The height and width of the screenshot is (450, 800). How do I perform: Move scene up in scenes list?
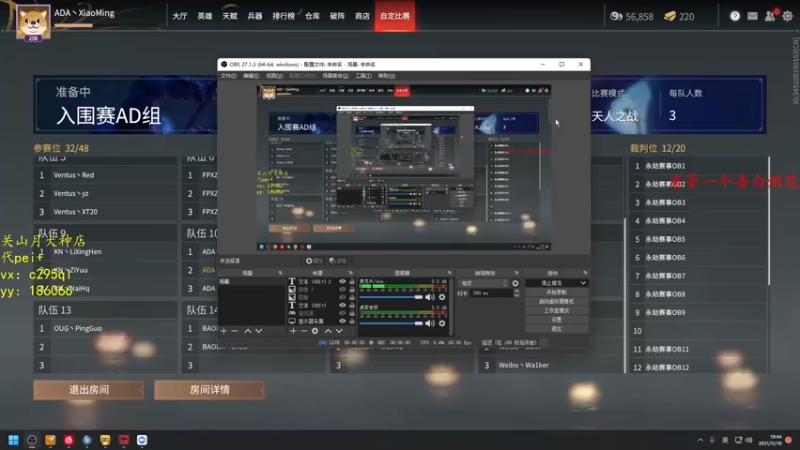[247, 331]
